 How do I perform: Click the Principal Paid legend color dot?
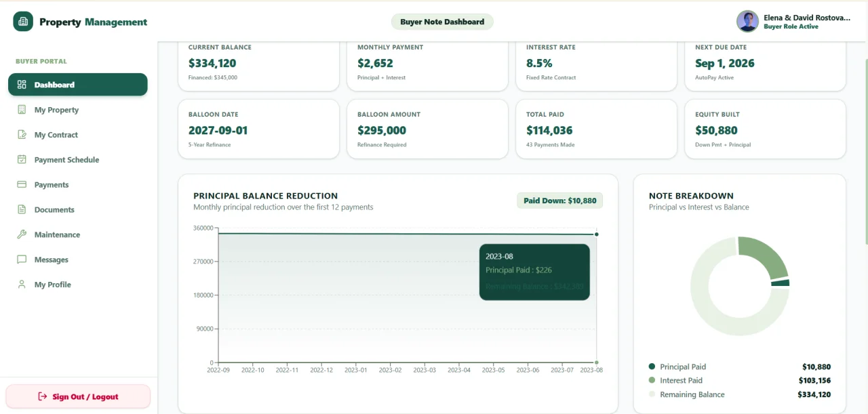(x=652, y=367)
